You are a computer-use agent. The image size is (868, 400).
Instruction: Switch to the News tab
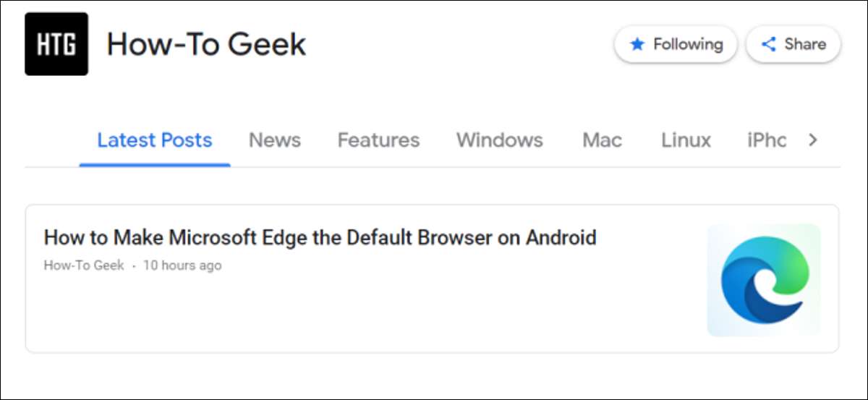275,140
